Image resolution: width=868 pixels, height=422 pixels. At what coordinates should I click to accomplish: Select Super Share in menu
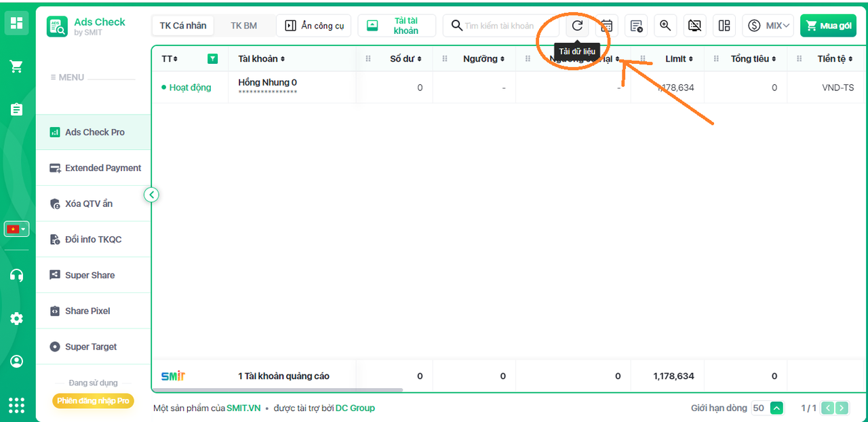click(90, 275)
